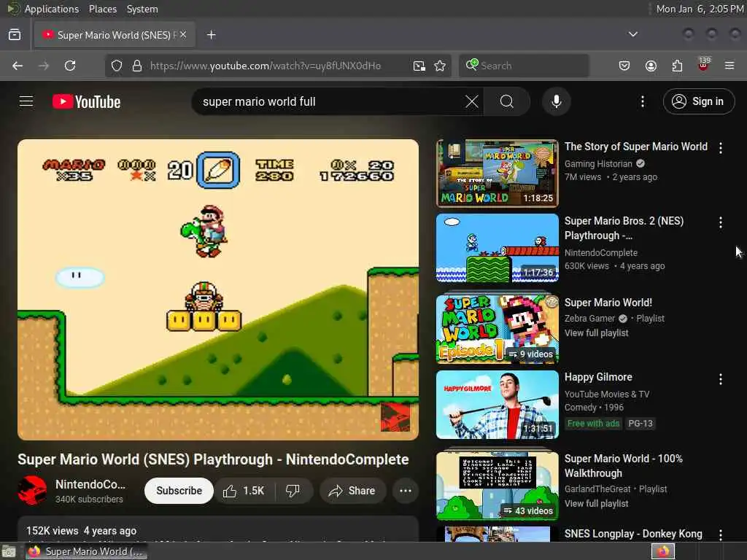Open Firefox icon in bottom tray
Screen dimensions: 747x560
(x=663, y=551)
